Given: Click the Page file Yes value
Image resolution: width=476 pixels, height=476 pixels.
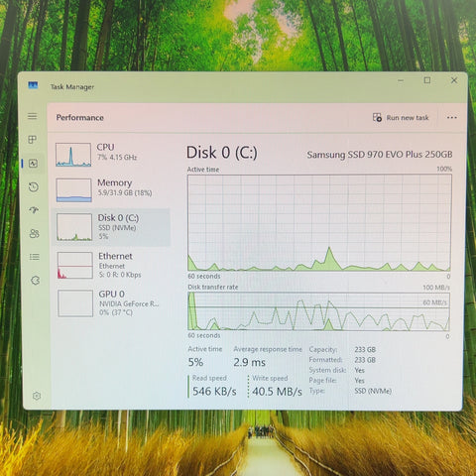Looking at the screenshot, I should [x=360, y=381].
